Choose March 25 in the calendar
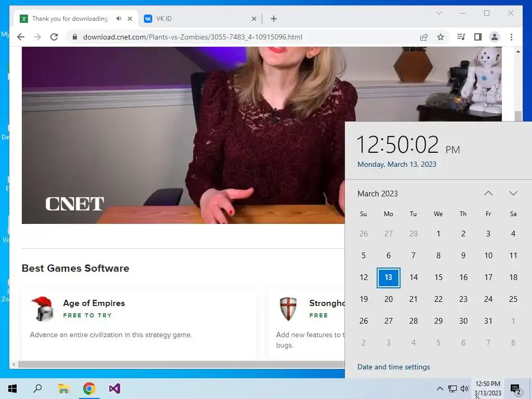The height and width of the screenshot is (399, 532). (513, 299)
